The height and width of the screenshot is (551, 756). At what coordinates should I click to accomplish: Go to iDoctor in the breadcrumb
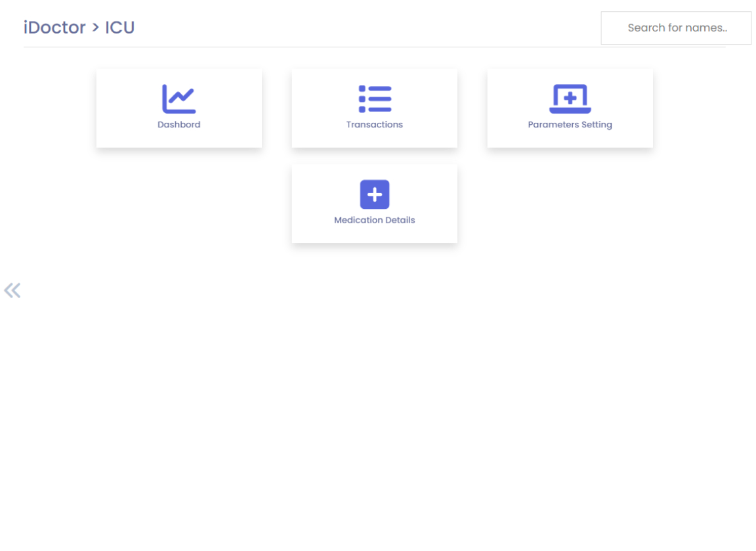tap(54, 28)
